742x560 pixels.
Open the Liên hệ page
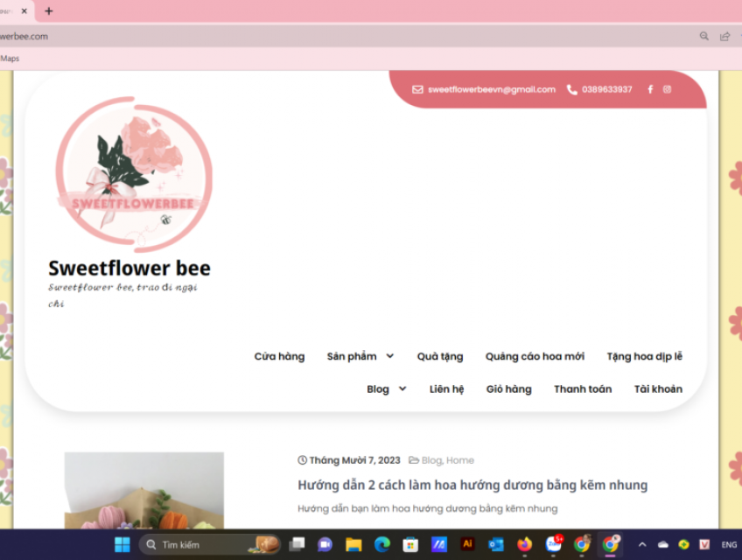click(x=446, y=388)
